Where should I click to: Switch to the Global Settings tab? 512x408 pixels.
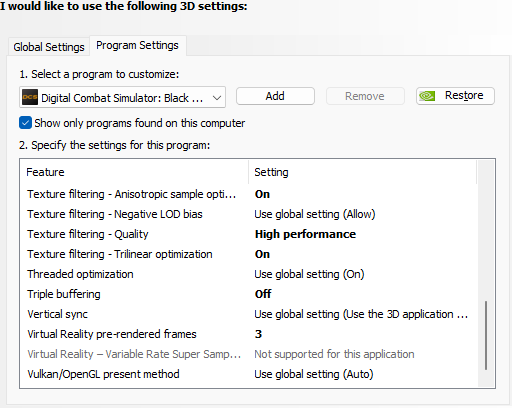tap(49, 47)
